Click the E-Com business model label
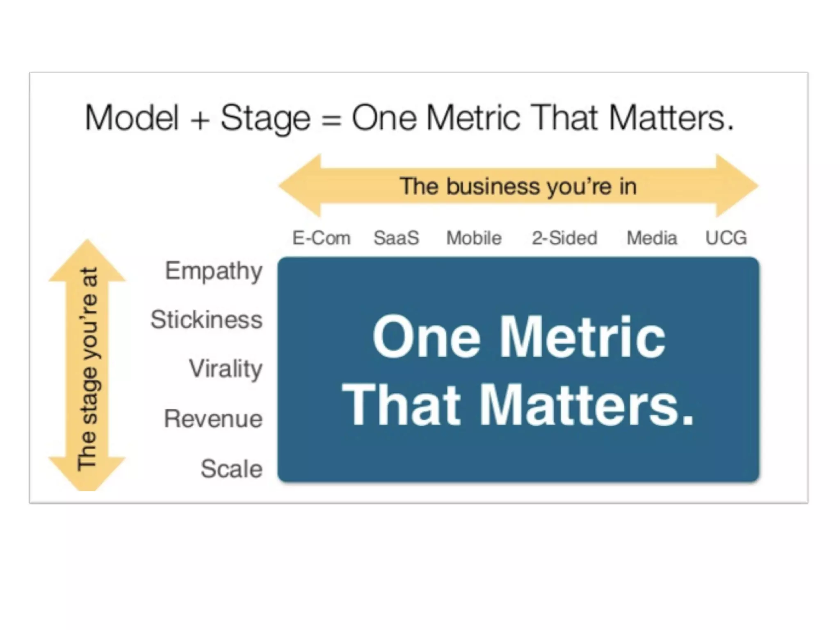Viewport: 840px width, 630px height. coord(321,238)
